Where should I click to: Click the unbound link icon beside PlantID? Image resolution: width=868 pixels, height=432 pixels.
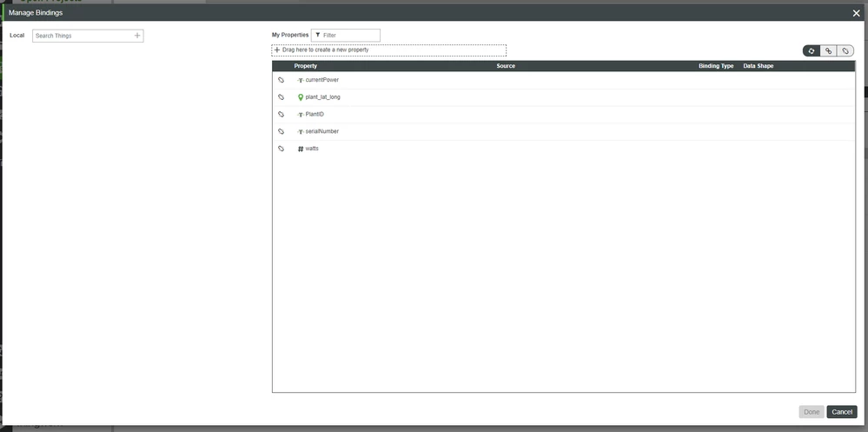tap(282, 115)
